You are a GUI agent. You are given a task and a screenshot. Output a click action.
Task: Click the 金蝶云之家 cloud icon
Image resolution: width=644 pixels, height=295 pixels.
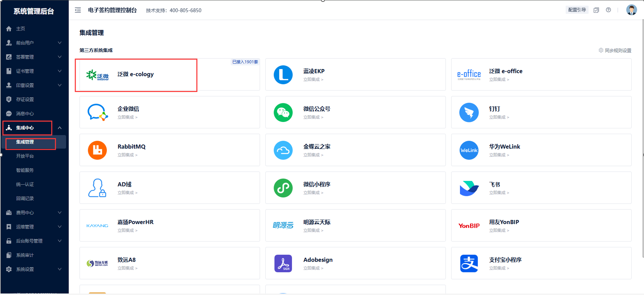pos(283,150)
